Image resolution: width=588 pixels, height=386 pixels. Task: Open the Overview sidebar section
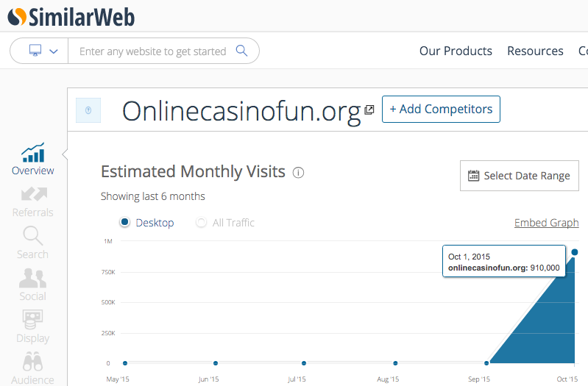pos(33,159)
